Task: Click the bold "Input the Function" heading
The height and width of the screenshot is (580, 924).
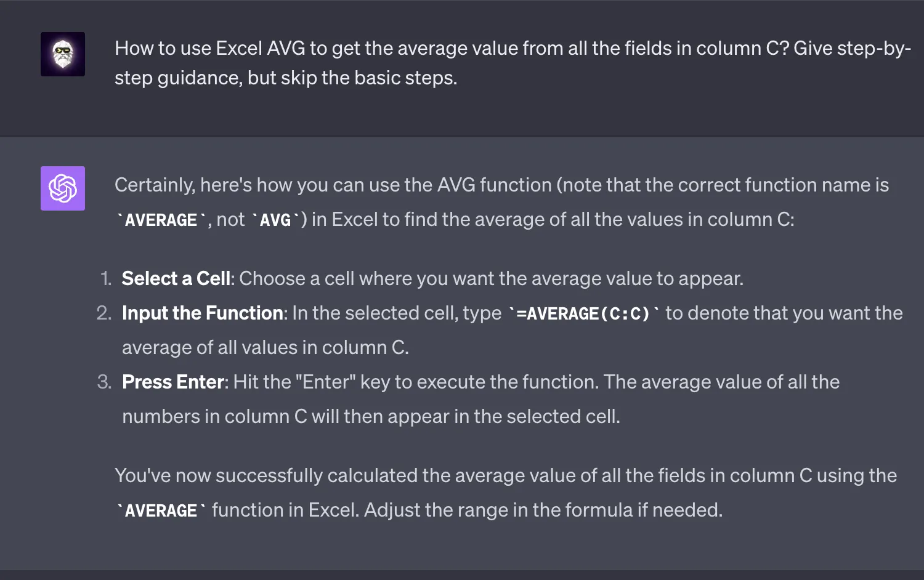Action: 203,313
